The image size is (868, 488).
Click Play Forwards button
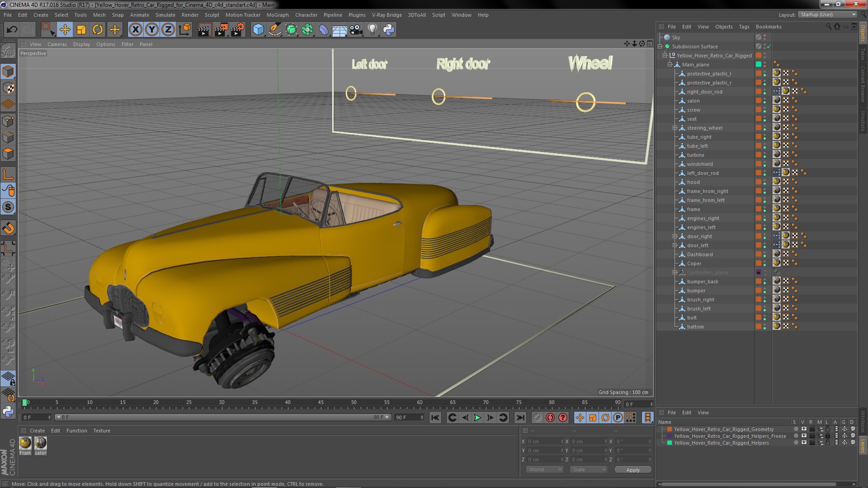click(x=477, y=418)
